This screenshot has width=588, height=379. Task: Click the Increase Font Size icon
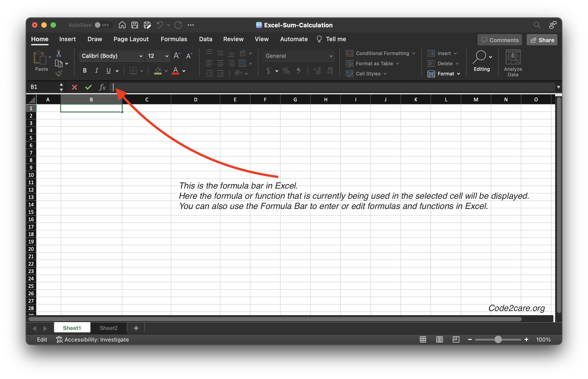tap(177, 56)
